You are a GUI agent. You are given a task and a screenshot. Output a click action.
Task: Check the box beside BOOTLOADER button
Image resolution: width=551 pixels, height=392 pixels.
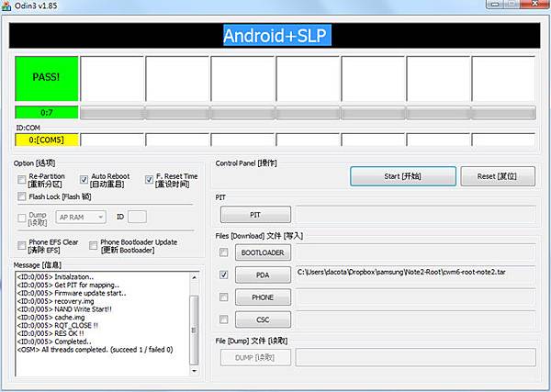tap(223, 252)
